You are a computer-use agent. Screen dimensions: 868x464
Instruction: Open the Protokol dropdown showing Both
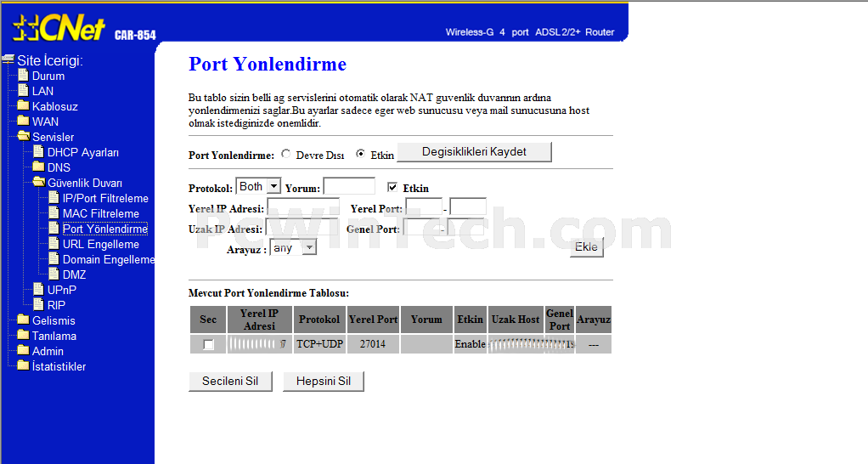click(x=258, y=187)
